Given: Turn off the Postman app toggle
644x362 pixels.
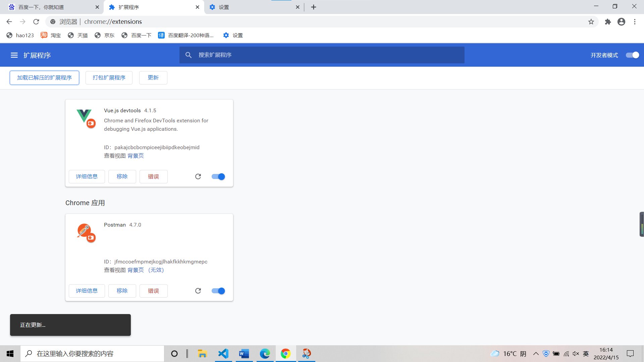Looking at the screenshot, I should pos(218,291).
